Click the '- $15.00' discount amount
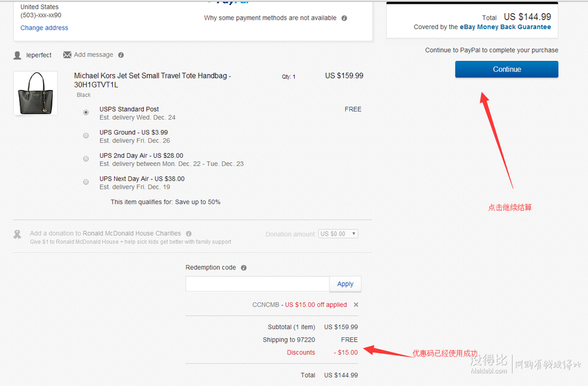 pyautogui.click(x=345, y=352)
